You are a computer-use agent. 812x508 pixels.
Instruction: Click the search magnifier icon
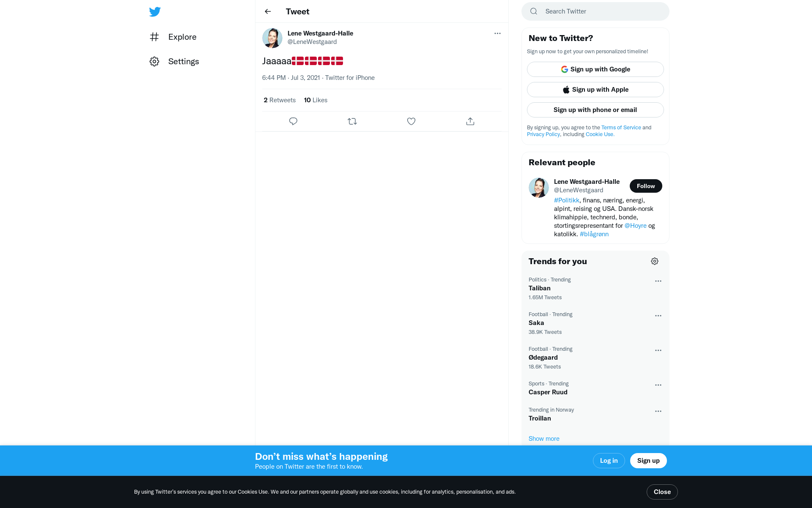coord(534,11)
